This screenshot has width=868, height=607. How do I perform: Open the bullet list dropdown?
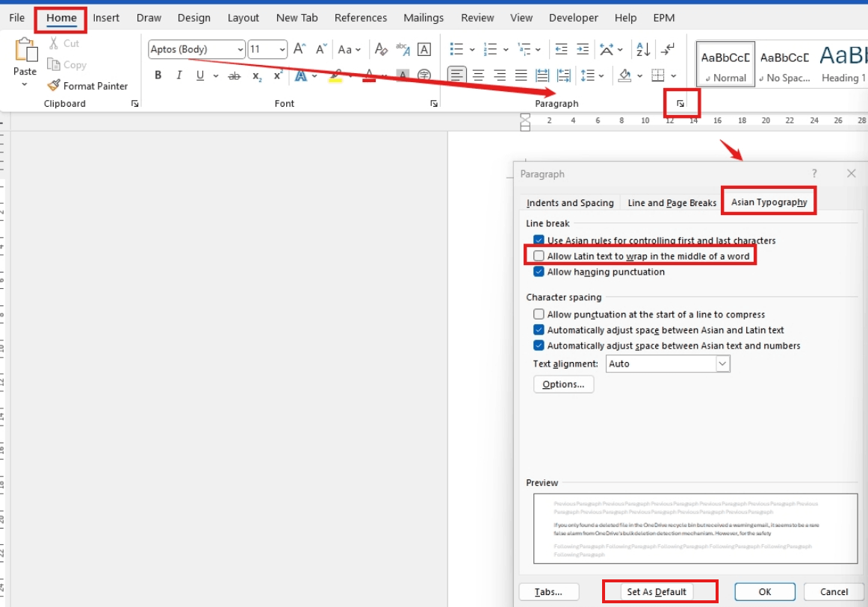click(x=472, y=49)
